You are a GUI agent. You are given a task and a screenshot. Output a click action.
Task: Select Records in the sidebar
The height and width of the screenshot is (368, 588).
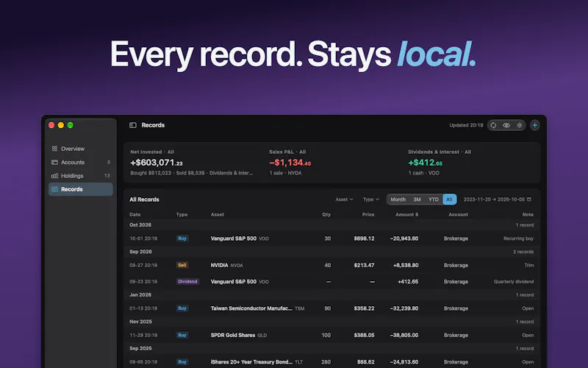(81, 189)
